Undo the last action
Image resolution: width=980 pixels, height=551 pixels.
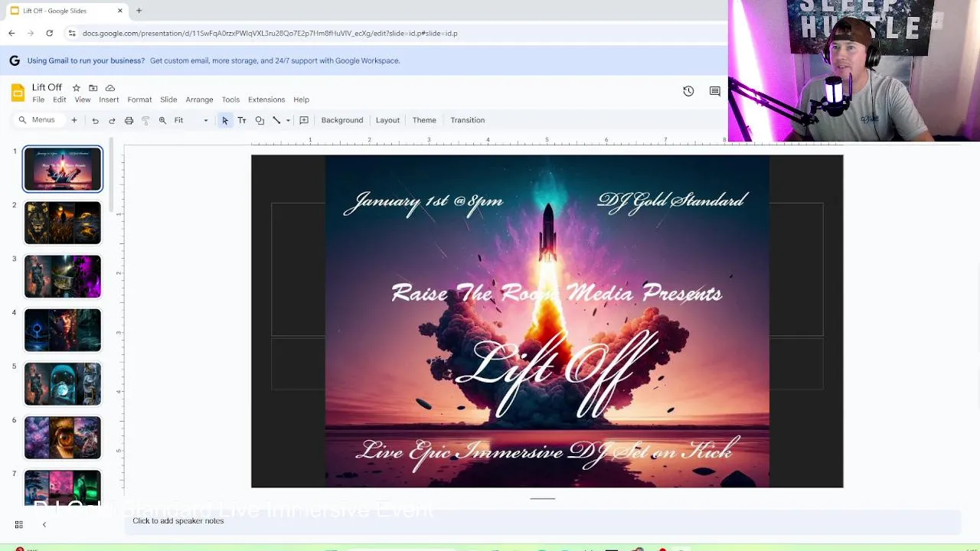tap(95, 120)
